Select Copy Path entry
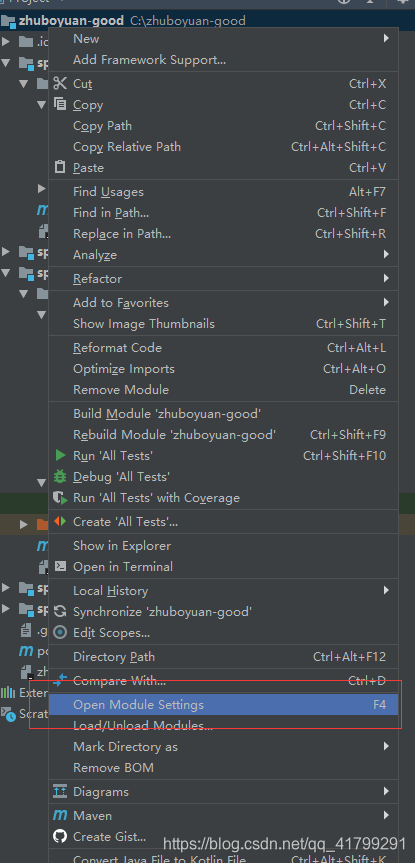The width and height of the screenshot is (415, 863). pyautogui.click(x=223, y=125)
